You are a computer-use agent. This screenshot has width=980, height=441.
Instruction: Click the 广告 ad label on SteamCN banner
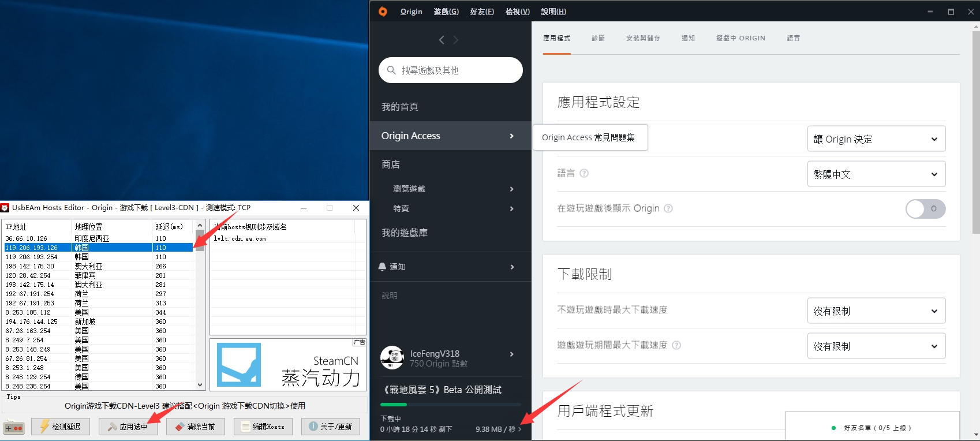pyautogui.click(x=359, y=342)
